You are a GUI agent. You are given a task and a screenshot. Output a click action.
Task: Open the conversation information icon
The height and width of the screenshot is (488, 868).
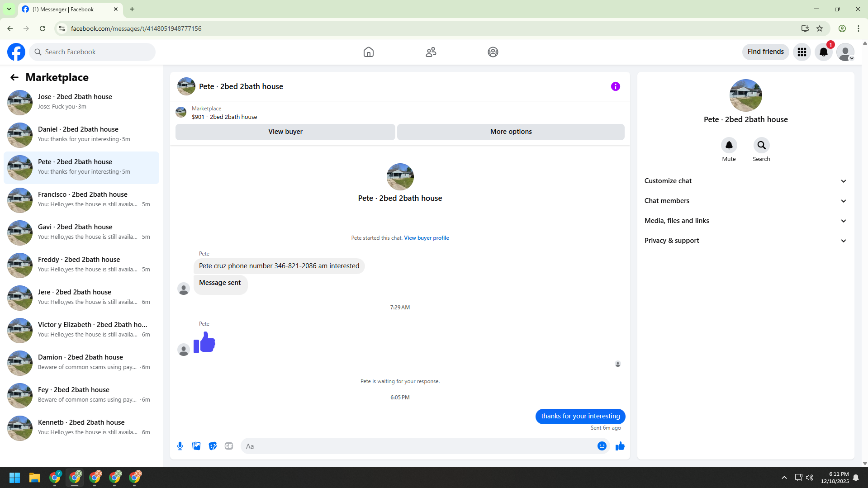pyautogui.click(x=616, y=86)
